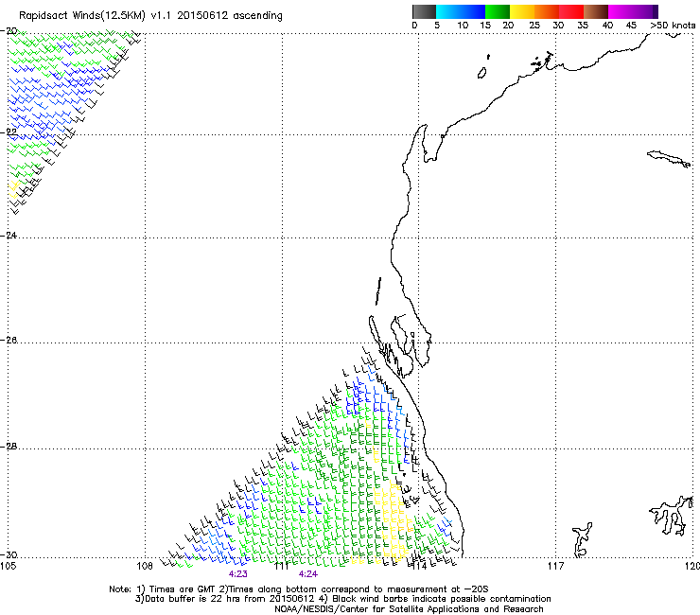Click the latitude label '-24'
The width and height of the screenshot is (700, 615).
tap(9, 235)
